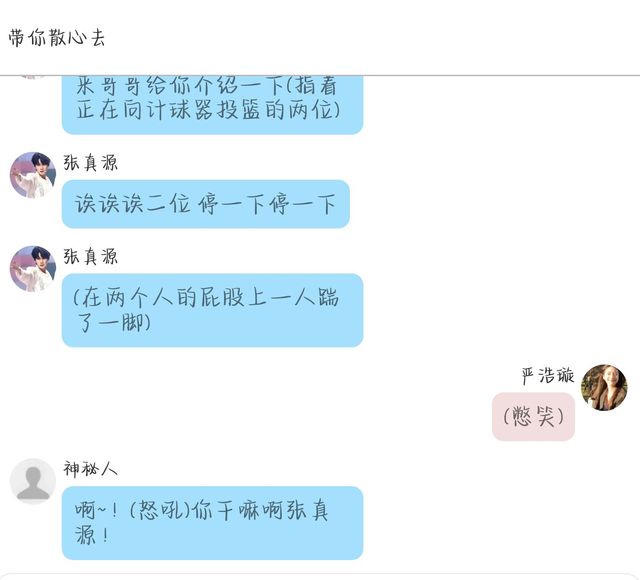Tap the 源! ending line in 神秘人's bubble
The height and width of the screenshot is (580, 640).
click(x=92, y=535)
